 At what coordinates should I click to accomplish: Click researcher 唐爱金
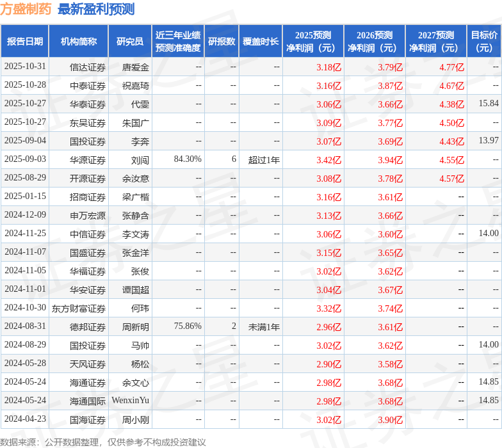coord(136,67)
